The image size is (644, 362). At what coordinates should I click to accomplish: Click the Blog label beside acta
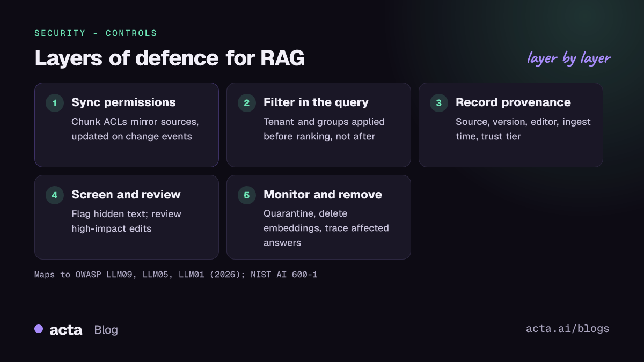[106, 330]
